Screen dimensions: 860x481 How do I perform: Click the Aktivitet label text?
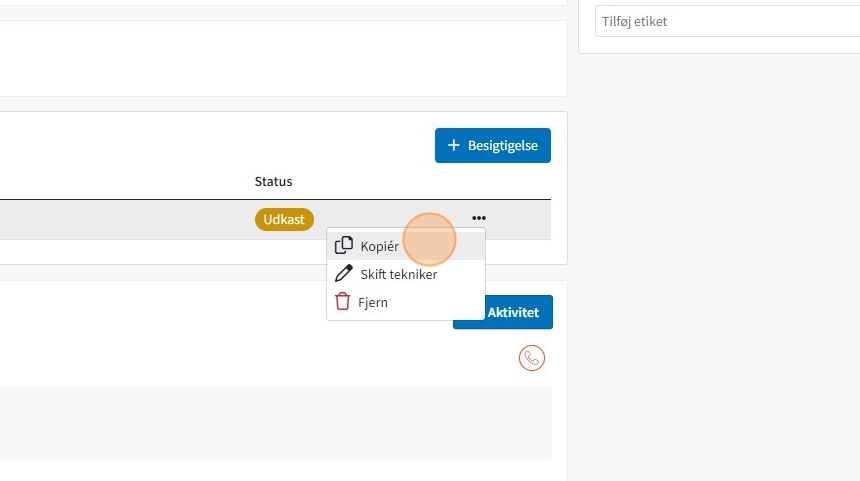coord(513,312)
